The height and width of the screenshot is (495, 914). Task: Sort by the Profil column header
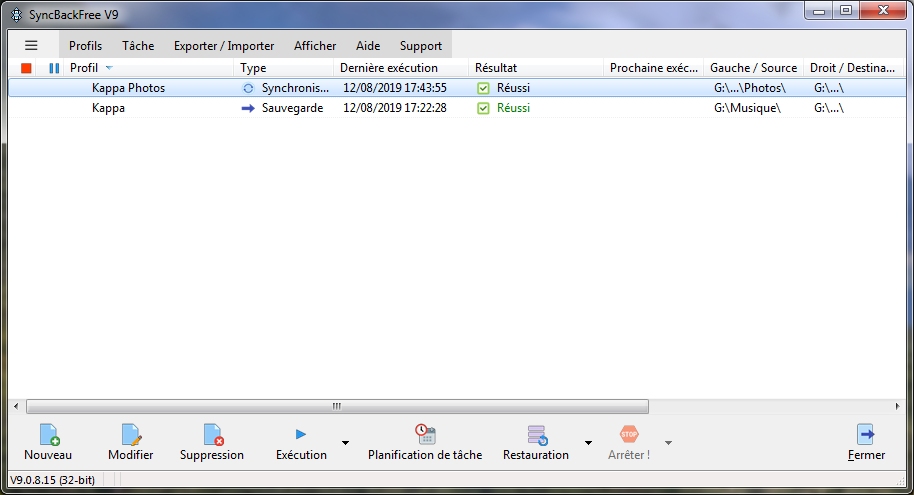146,68
